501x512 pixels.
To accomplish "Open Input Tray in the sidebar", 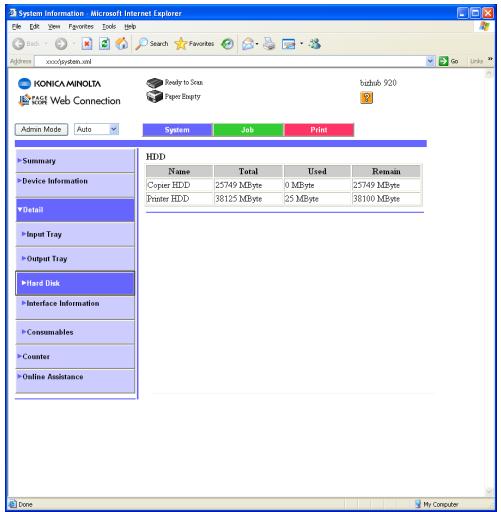I will point(75,235).
